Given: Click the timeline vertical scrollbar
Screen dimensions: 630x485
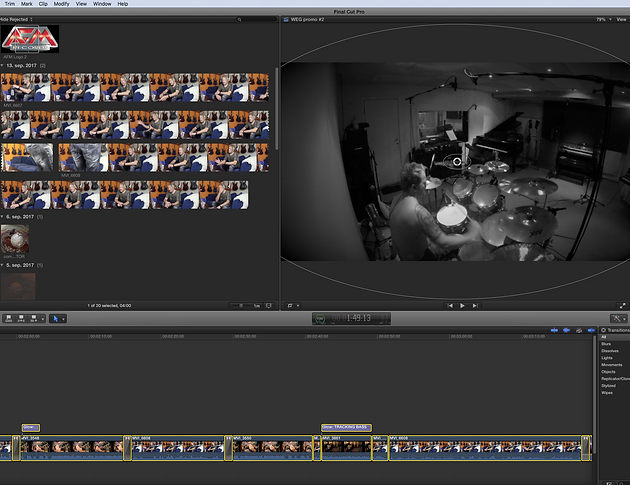Looking at the screenshot, I should pos(594,396).
